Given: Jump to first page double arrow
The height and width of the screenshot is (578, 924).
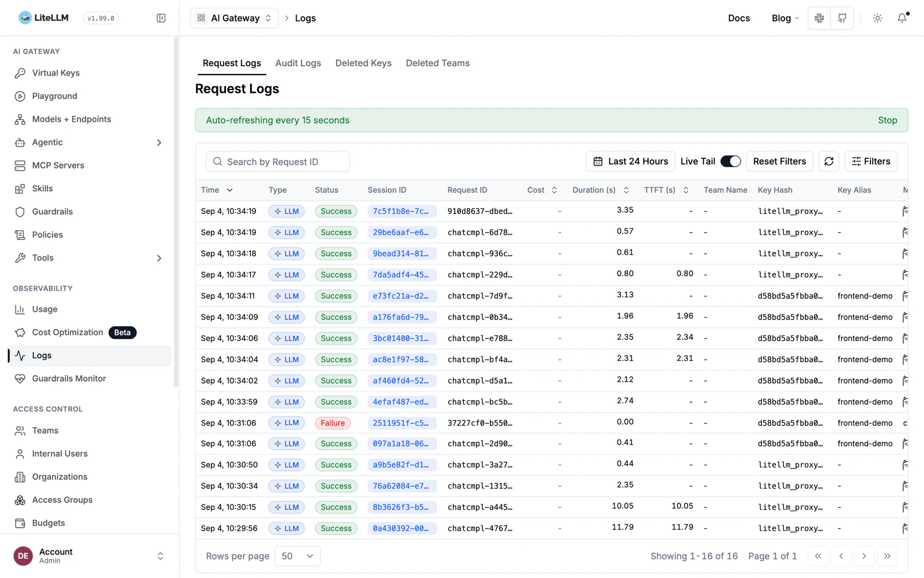Looking at the screenshot, I should coord(818,556).
